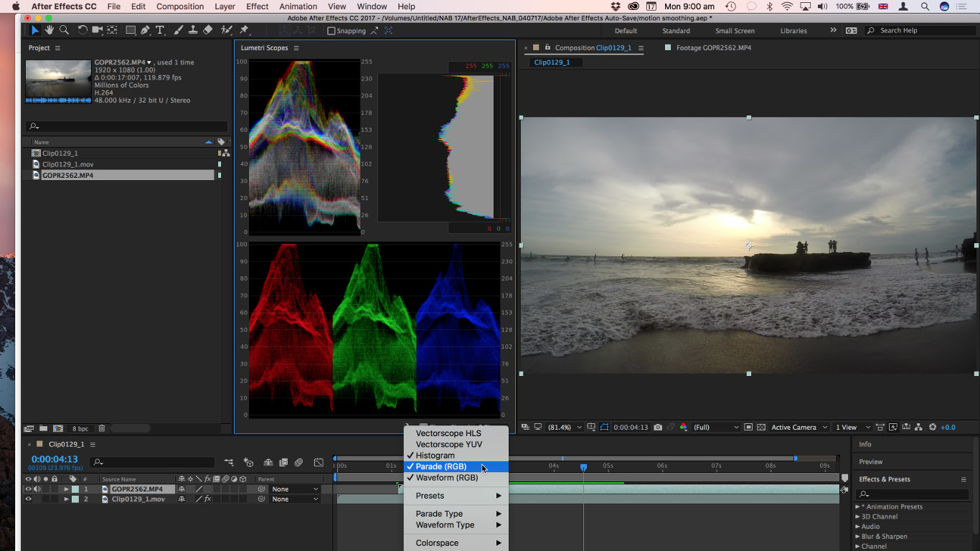The width and height of the screenshot is (980, 551).
Task: Click the Composition Mini-Flowchart icon in timeline
Action: tap(229, 463)
